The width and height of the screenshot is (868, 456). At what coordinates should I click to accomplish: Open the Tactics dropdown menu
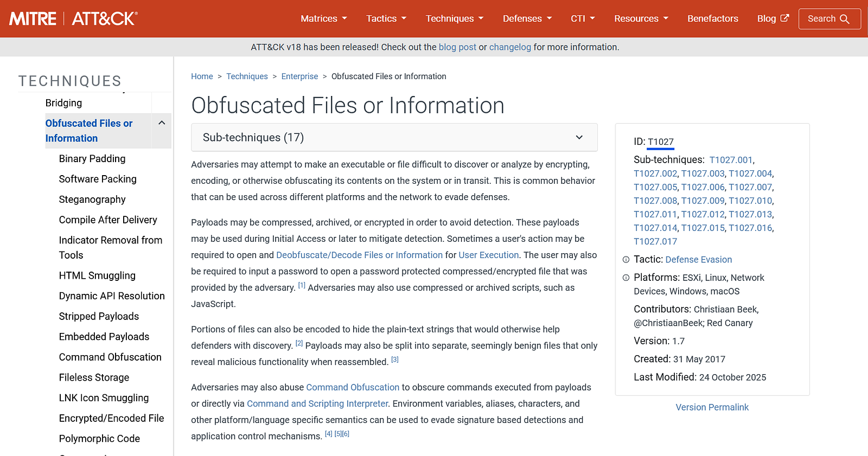tap(386, 18)
